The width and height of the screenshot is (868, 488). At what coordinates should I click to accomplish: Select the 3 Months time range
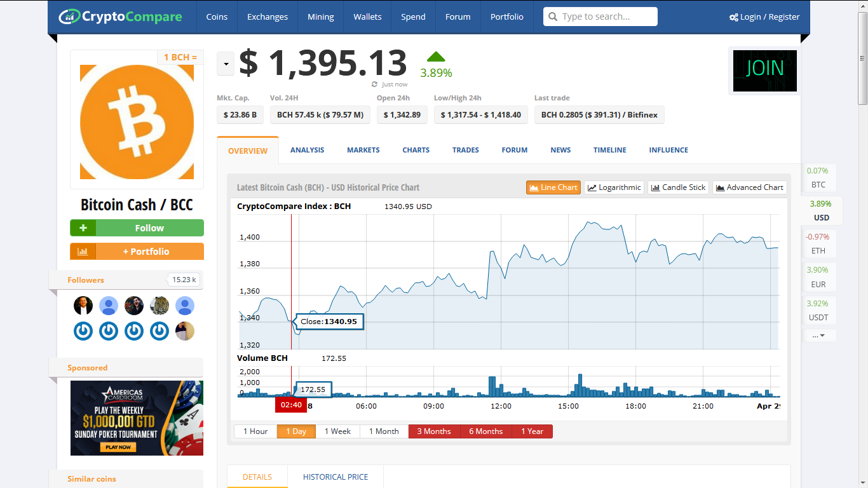pyautogui.click(x=434, y=431)
